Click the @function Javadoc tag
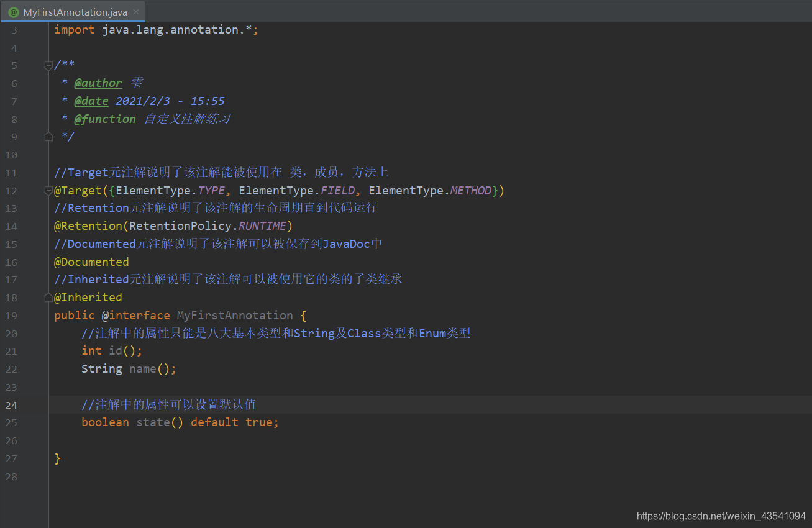This screenshot has width=812, height=528. click(x=105, y=119)
